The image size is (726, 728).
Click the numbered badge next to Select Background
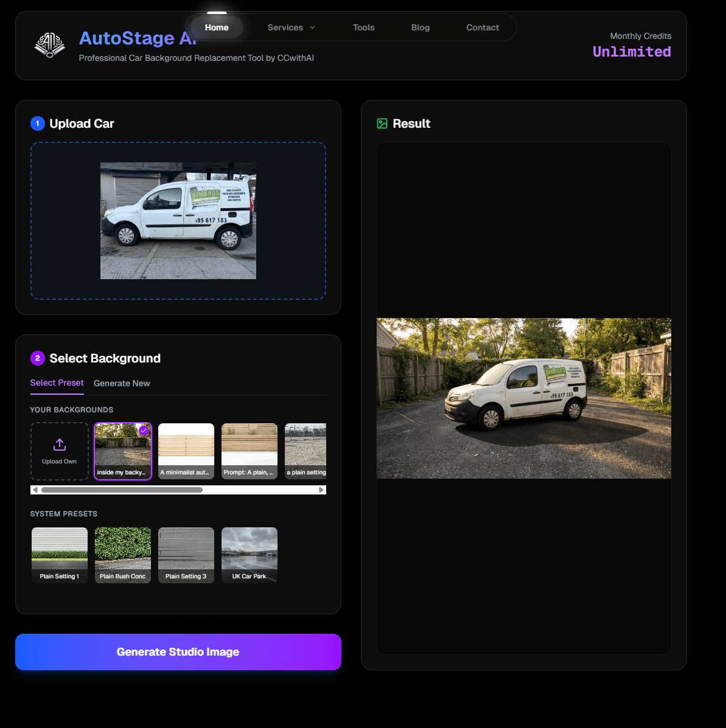pos(38,358)
